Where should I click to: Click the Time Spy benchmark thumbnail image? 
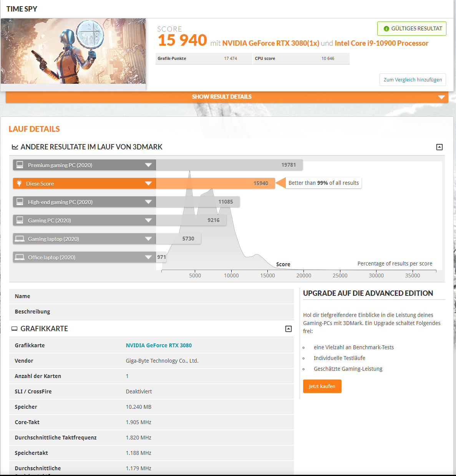coord(73,51)
